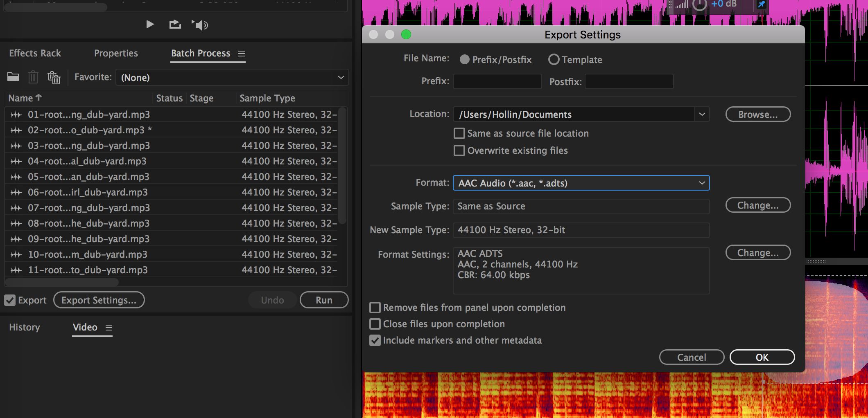The image size is (868, 418).
Task: Click the horizontal scrollbar above the transport
Action: click(56, 7)
